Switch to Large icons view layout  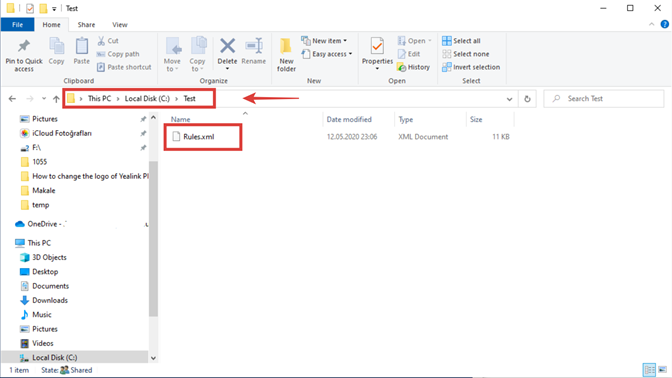click(x=663, y=370)
